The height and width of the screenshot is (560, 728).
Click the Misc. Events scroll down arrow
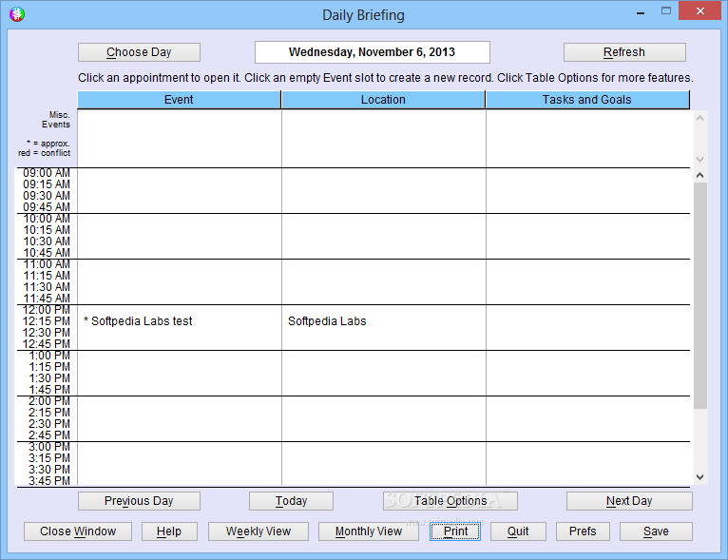click(x=700, y=160)
